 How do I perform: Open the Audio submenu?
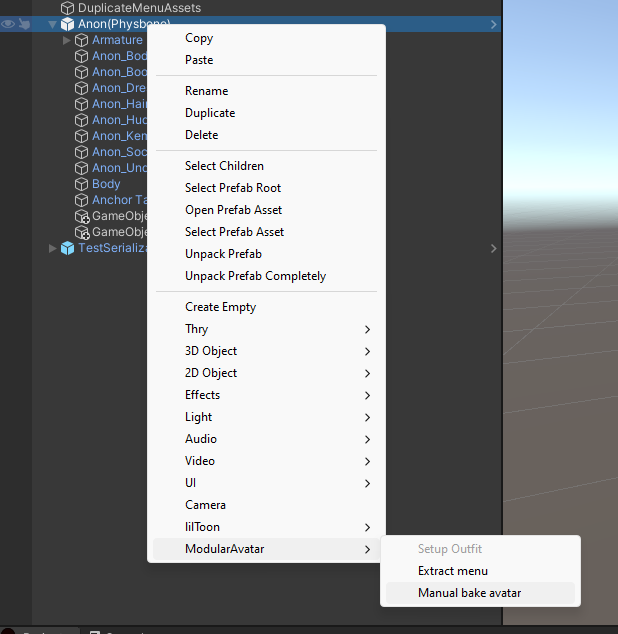click(x=266, y=439)
